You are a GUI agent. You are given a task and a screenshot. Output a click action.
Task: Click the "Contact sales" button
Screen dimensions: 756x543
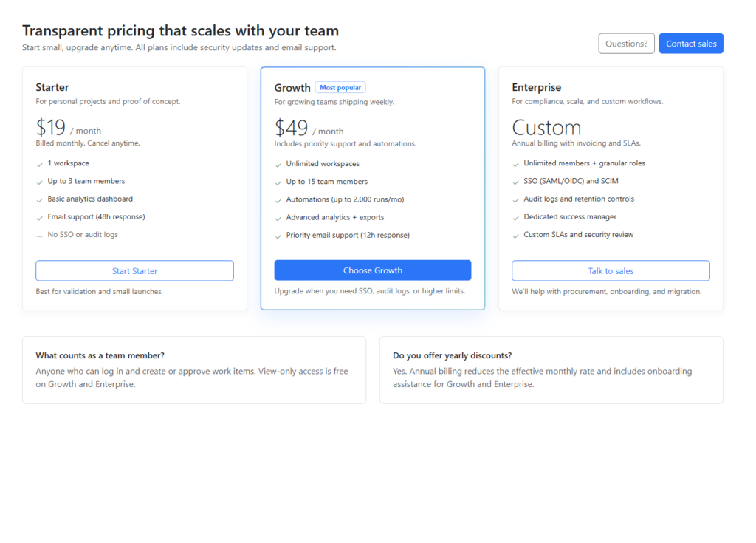pos(691,44)
